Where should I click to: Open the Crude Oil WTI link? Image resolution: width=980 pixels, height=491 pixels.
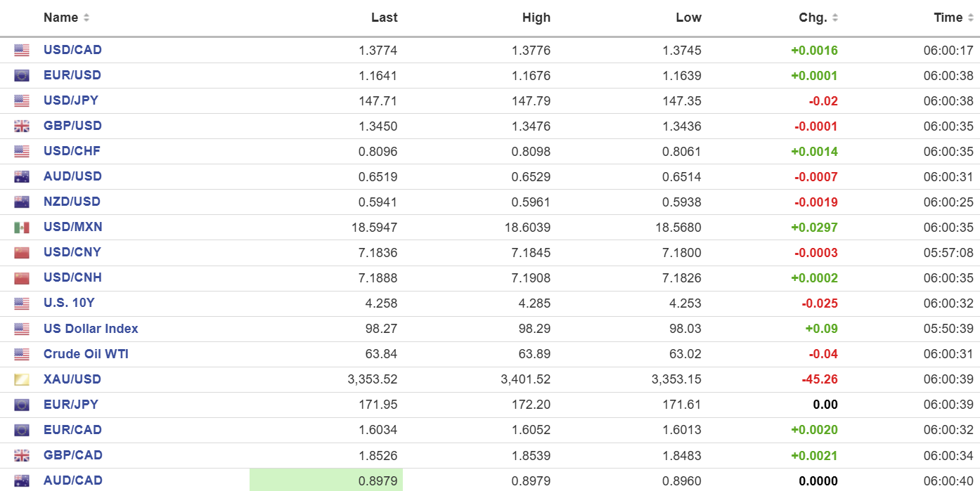86,354
